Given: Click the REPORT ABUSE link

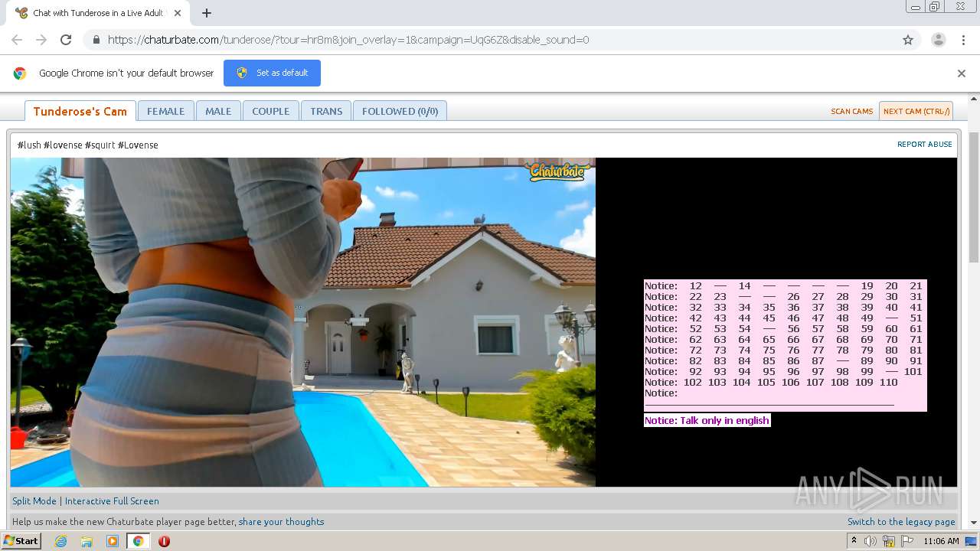Looking at the screenshot, I should (924, 144).
